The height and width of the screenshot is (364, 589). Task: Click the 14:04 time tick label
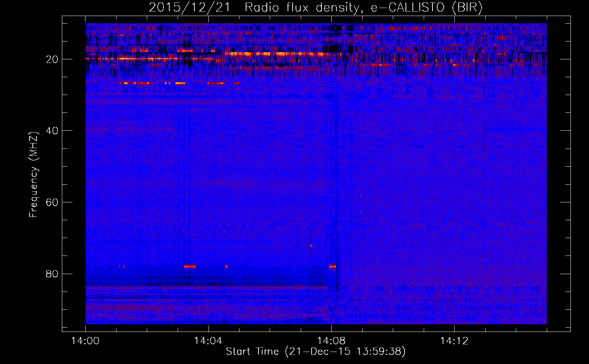[208, 341]
